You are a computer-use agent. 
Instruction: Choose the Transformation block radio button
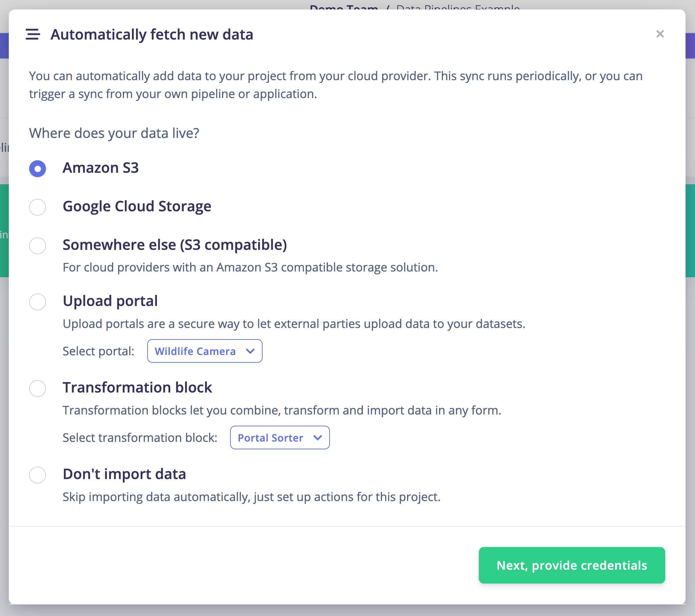coord(38,388)
